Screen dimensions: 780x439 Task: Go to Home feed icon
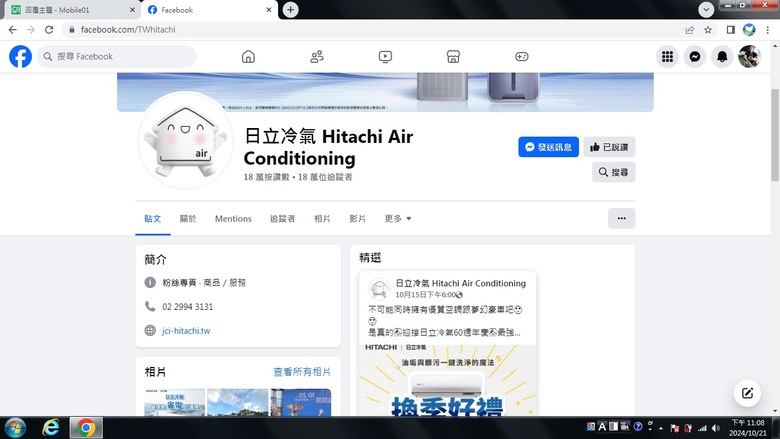[x=248, y=57]
